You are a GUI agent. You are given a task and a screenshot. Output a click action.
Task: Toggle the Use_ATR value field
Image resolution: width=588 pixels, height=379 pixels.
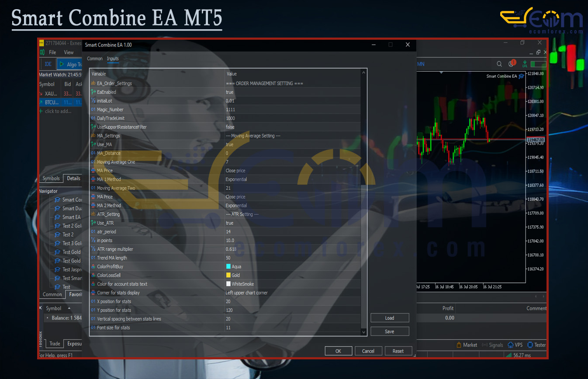pos(293,223)
